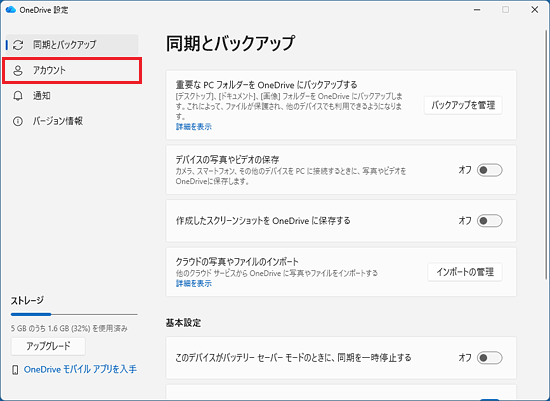Image resolution: width=550 pixels, height=401 pixels.
Task: Click the ストレージ heading in sidebar
Action: tap(27, 301)
